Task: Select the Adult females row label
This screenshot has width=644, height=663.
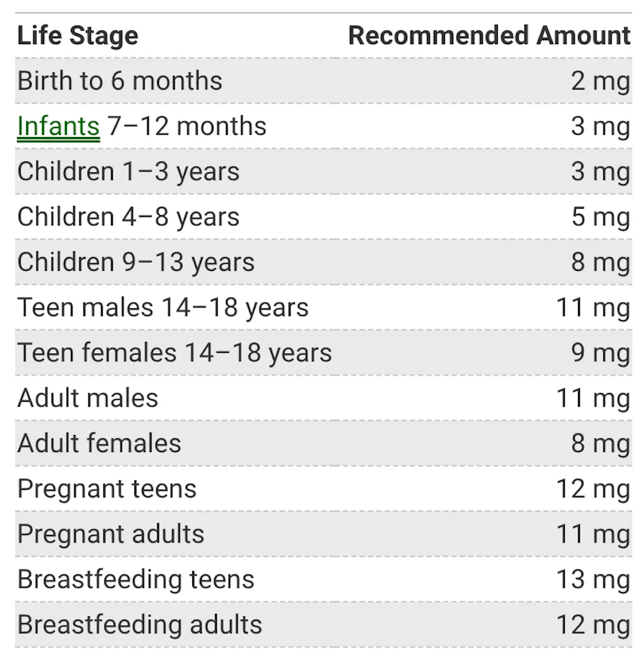Action: point(99,443)
